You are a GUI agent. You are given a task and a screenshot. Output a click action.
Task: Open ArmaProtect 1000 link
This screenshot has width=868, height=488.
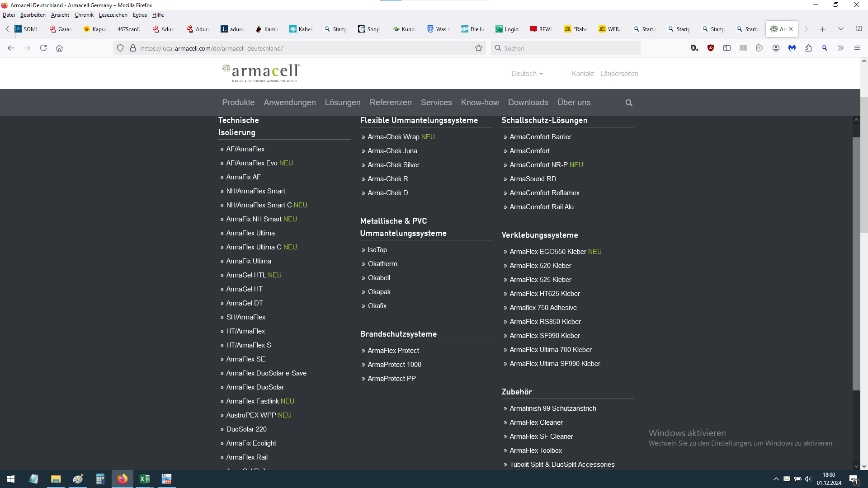(x=394, y=365)
